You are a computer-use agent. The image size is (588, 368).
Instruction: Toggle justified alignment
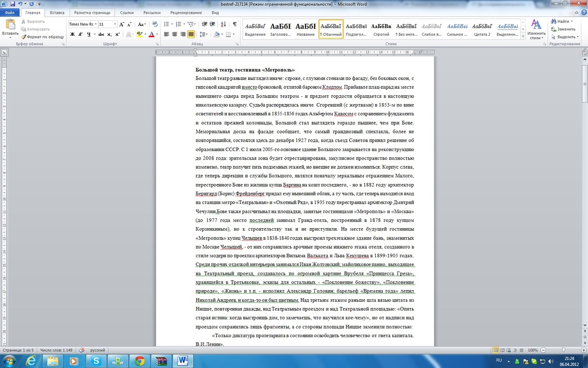(191, 34)
